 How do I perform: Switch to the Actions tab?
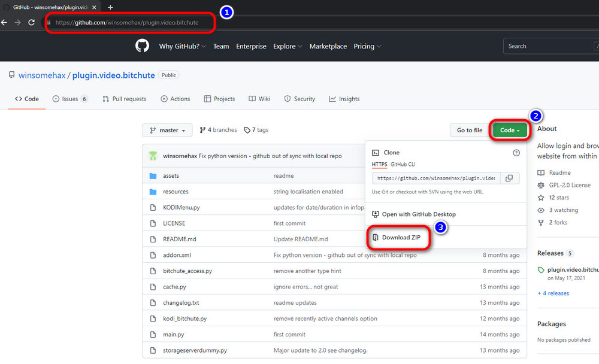(176, 99)
